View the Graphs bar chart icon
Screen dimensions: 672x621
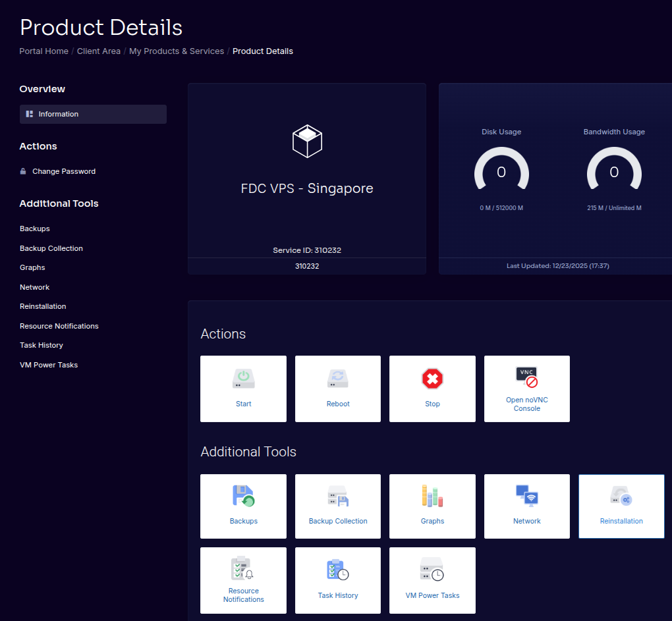click(432, 496)
